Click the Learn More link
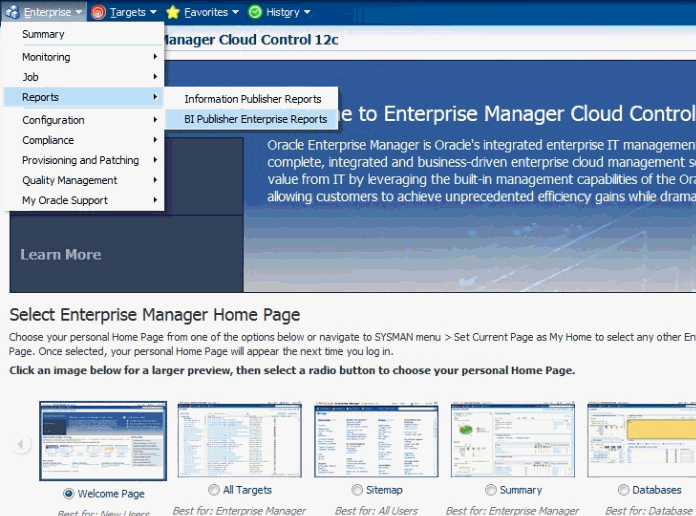This screenshot has width=696, height=516. pyautogui.click(x=61, y=254)
